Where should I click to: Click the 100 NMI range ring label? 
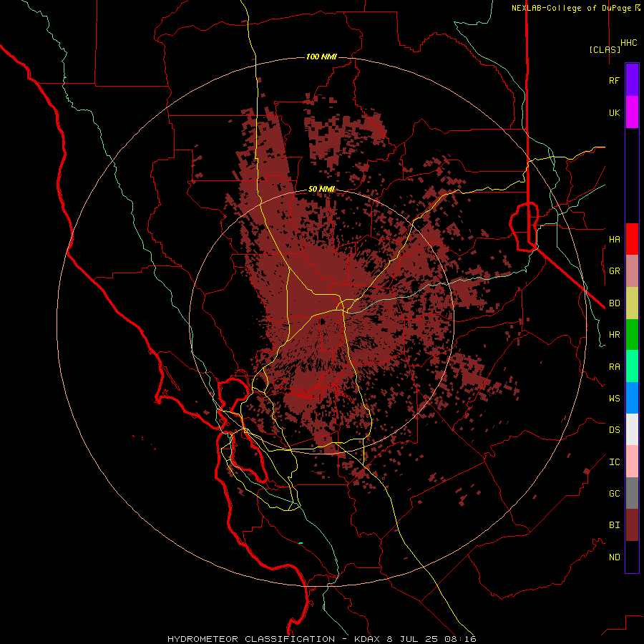[x=321, y=57]
